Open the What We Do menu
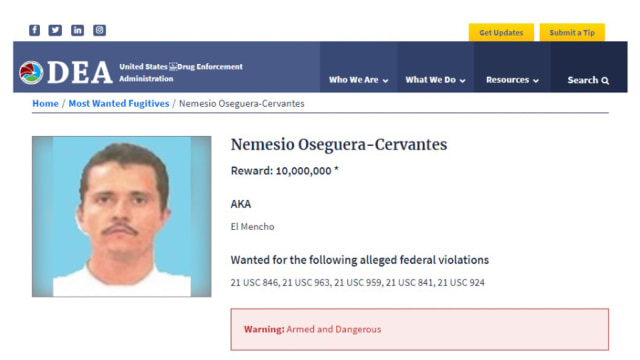The height and width of the screenshot is (360, 640). pos(430,80)
